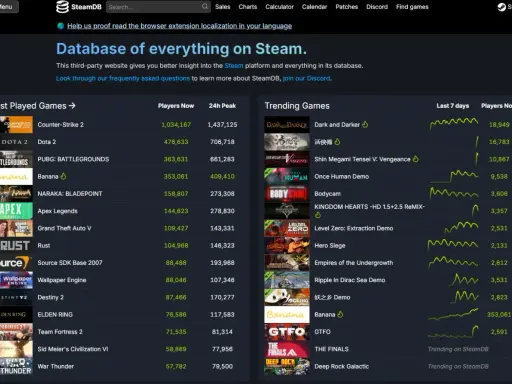
Task: Open the browser extension localization help link
Action: coord(179,26)
